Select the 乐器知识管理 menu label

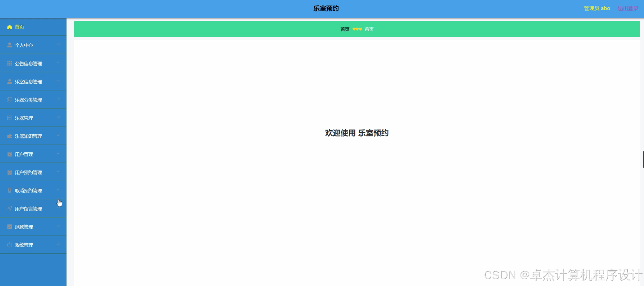coord(28,136)
